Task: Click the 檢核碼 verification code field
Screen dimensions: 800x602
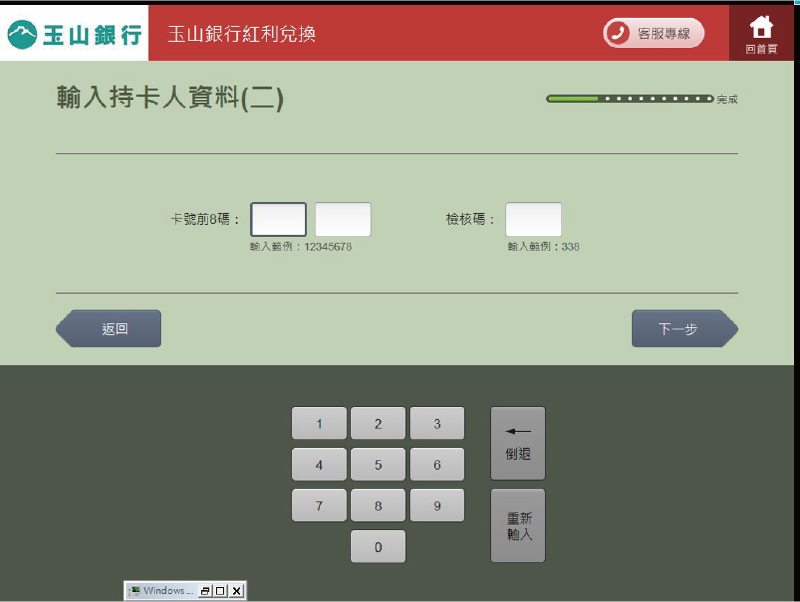Action: pyautogui.click(x=533, y=219)
